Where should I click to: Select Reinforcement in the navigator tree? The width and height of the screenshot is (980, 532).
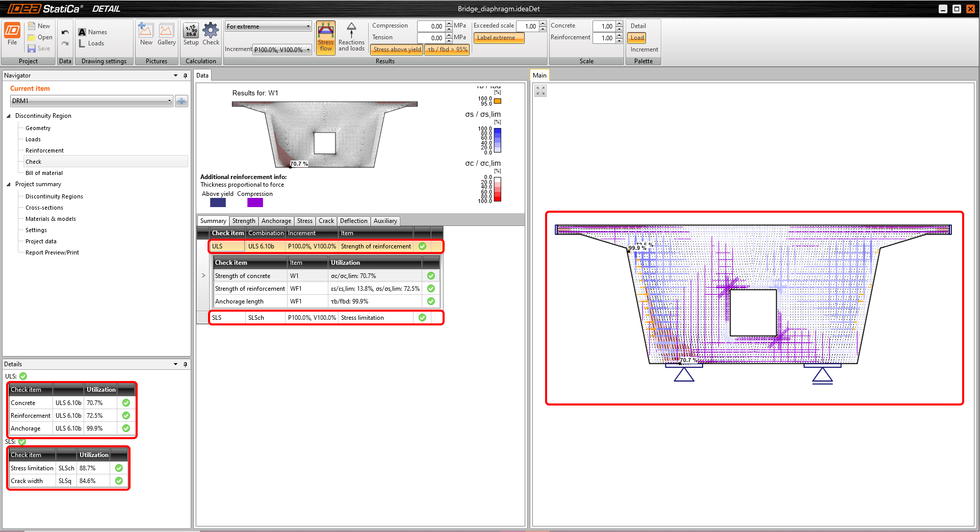pos(44,150)
